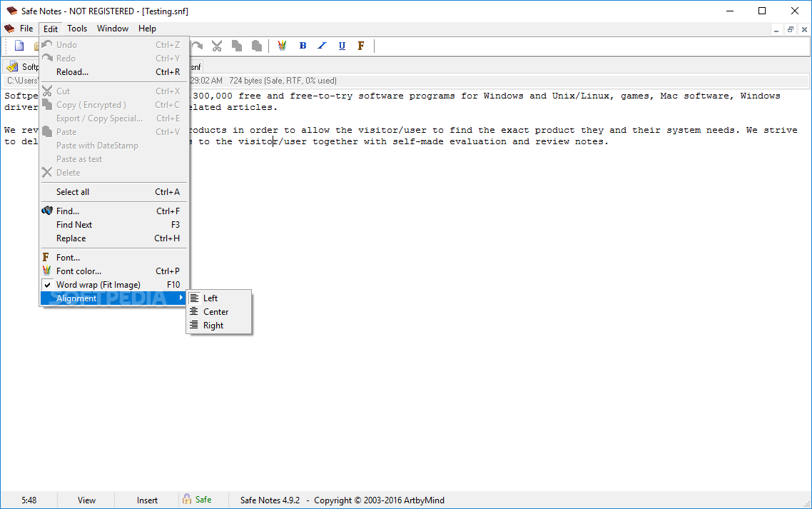This screenshot has width=812, height=509.
Task: Choose Replace from Edit menu
Action: pyautogui.click(x=114, y=238)
